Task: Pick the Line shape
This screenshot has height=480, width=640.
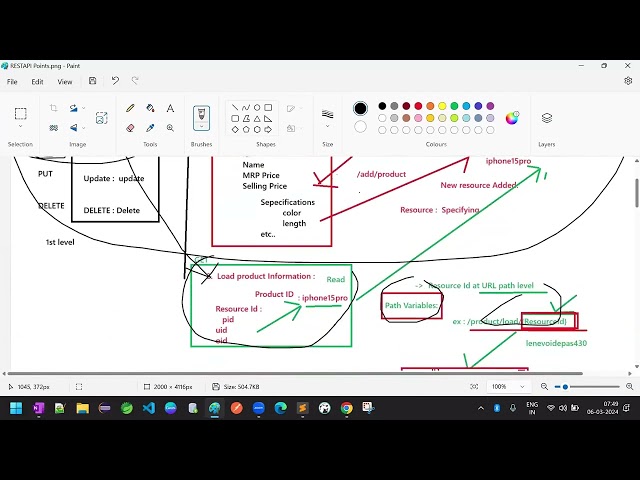Action: tap(235, 107)
